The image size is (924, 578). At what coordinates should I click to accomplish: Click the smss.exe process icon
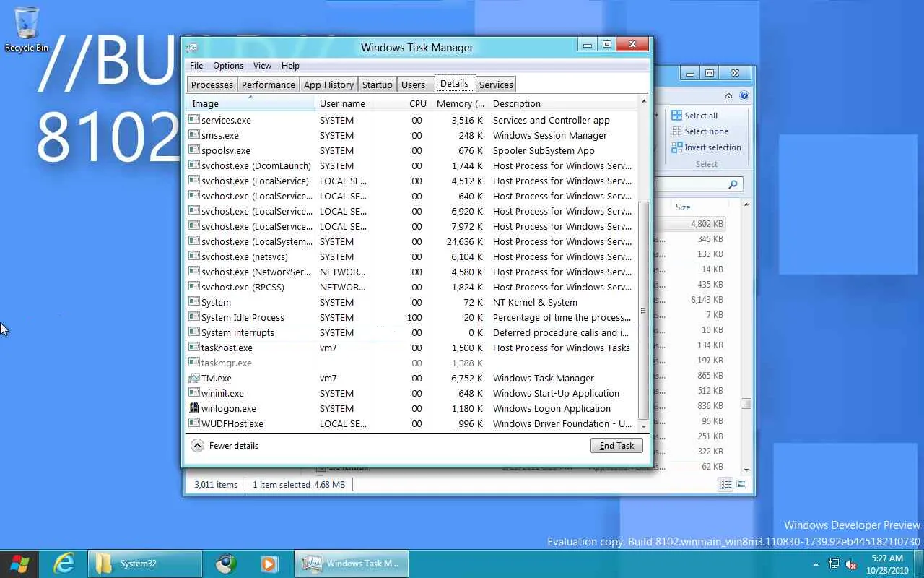coord(193,135)
